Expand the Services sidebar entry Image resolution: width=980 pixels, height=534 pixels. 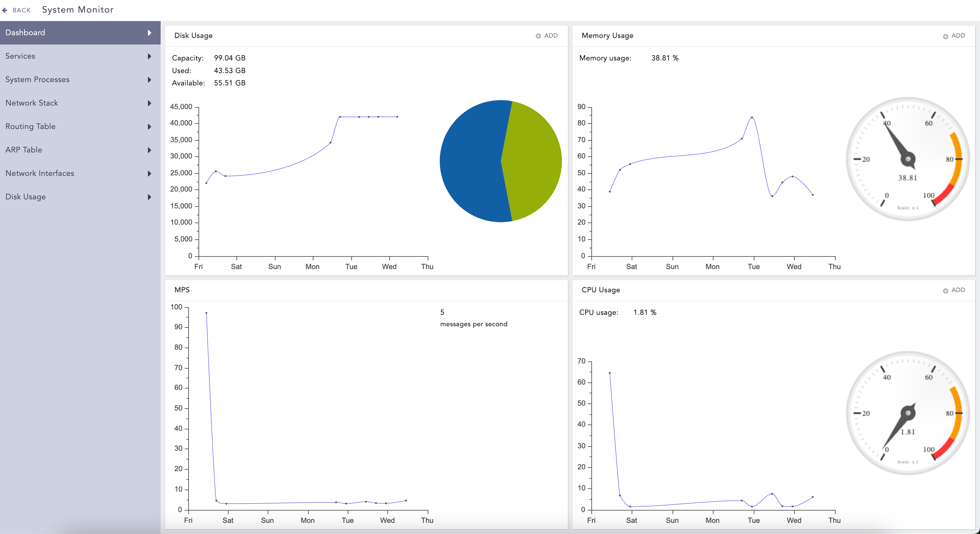pos(149,56)
